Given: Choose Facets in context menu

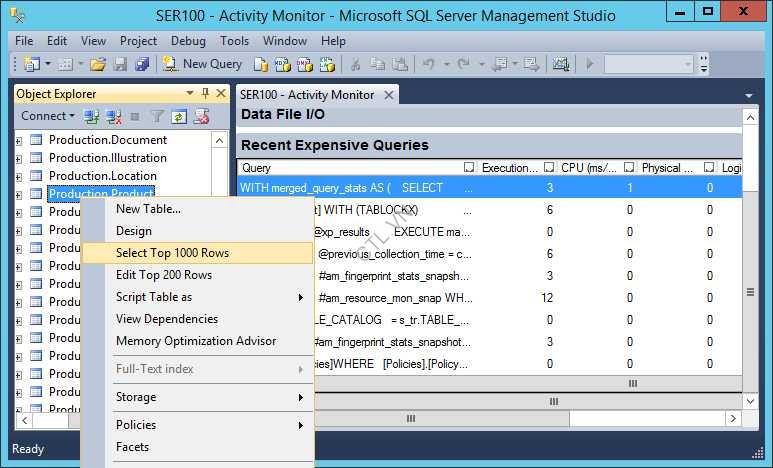Looking at the screenshot, I should (x=197, y=447).
